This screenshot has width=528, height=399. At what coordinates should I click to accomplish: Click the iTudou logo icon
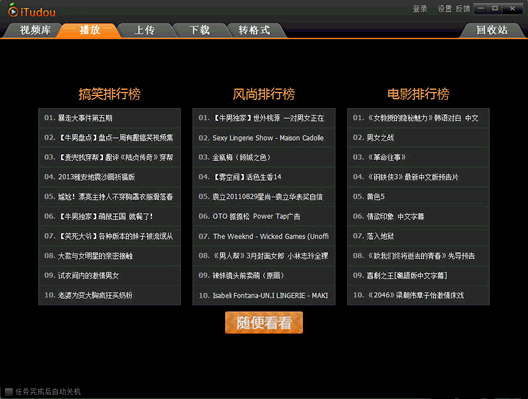(x=13, y=11)
